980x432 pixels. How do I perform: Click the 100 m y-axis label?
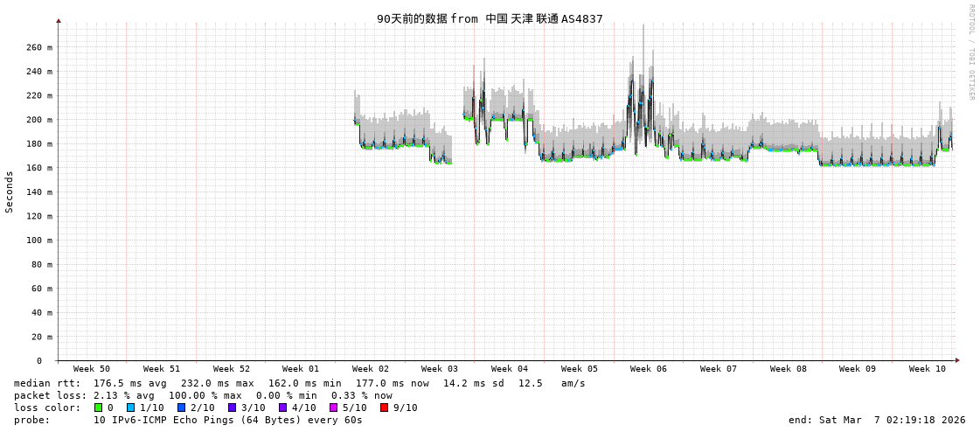click(x=38, y=240)
